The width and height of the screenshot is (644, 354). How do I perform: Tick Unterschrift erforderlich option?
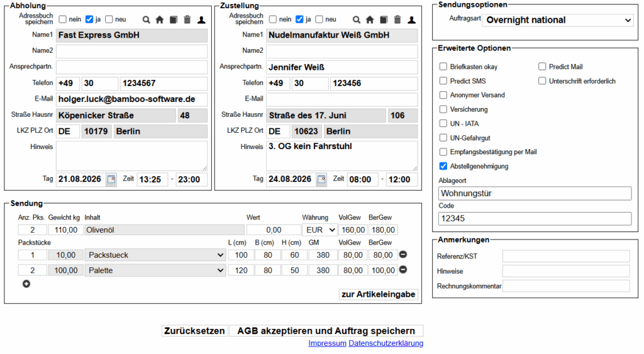coord(542,81)
